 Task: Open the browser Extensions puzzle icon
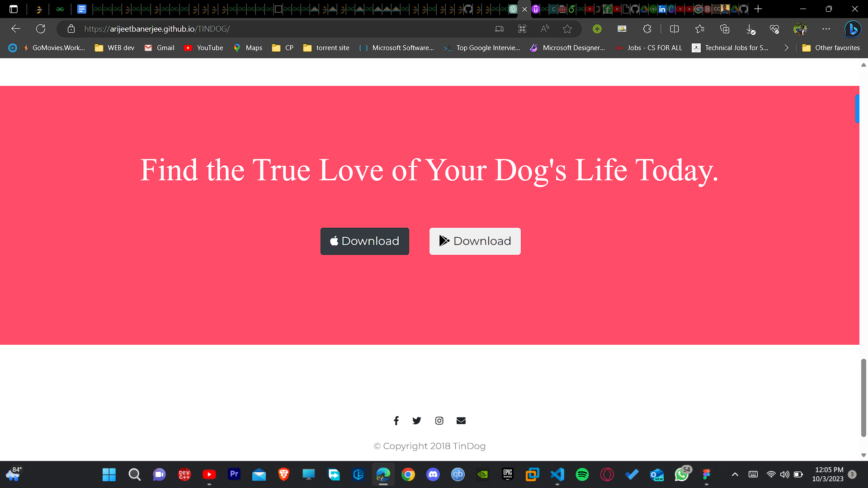coord(647,29)
